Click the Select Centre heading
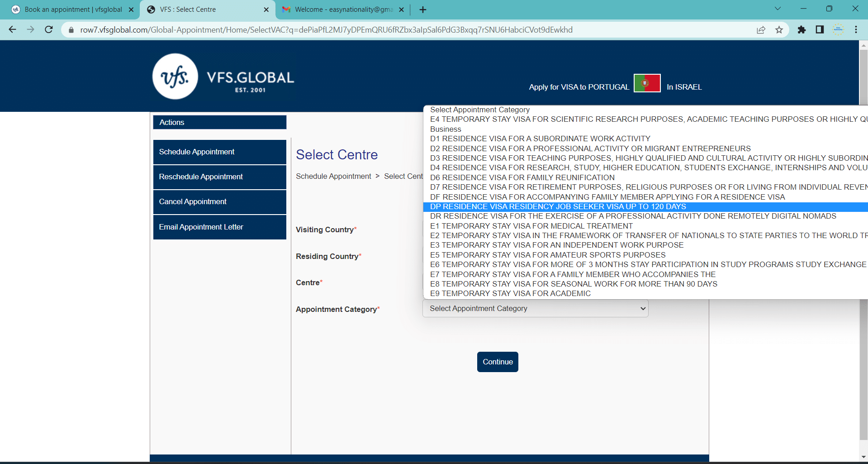The image size is (868, 464). tap(337, 155)
